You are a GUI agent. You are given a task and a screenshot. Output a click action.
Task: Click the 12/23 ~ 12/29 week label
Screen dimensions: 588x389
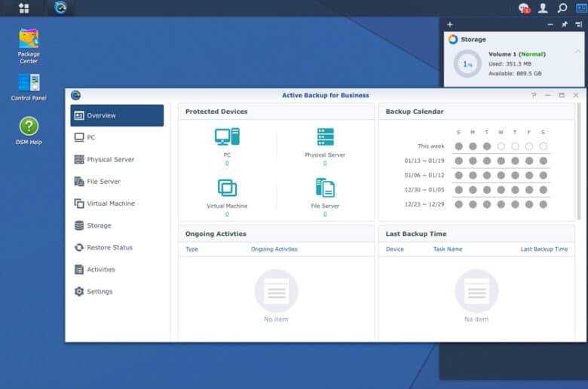[424, 204]
